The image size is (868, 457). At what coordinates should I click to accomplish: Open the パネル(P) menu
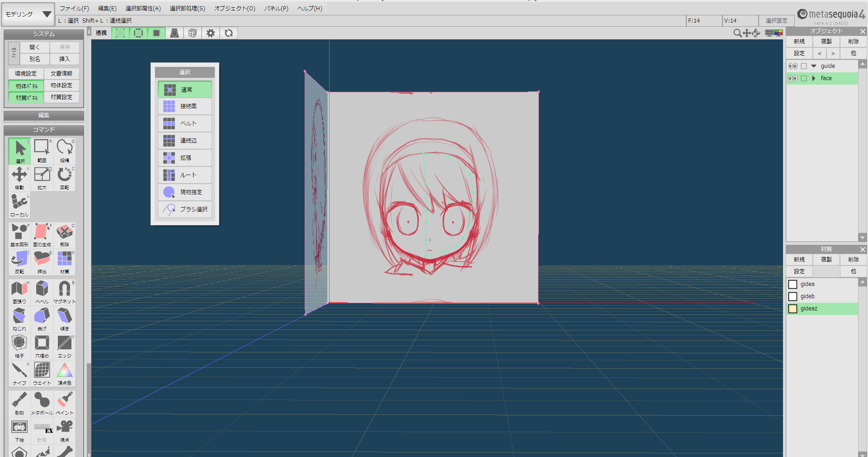(x=276, y=9)
